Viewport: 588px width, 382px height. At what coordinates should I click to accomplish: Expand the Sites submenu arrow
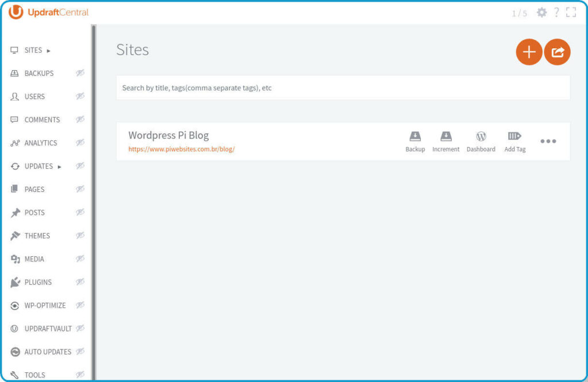point(49,51)
